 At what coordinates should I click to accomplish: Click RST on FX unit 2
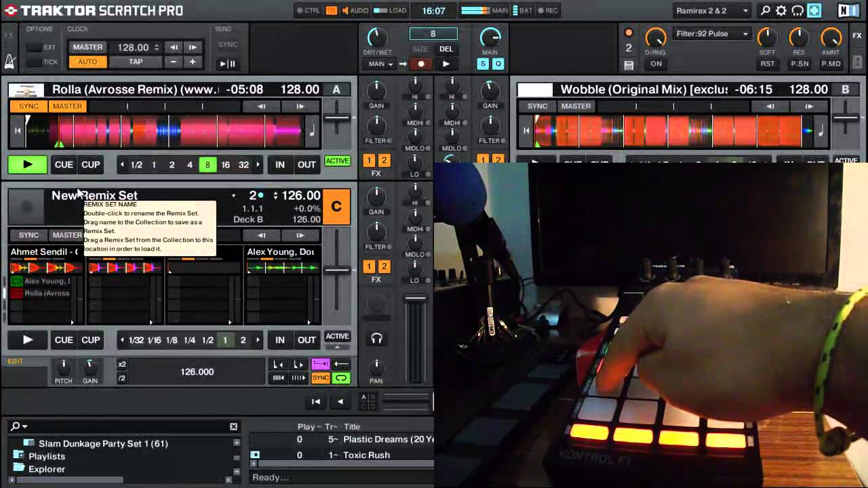point(767,64)
